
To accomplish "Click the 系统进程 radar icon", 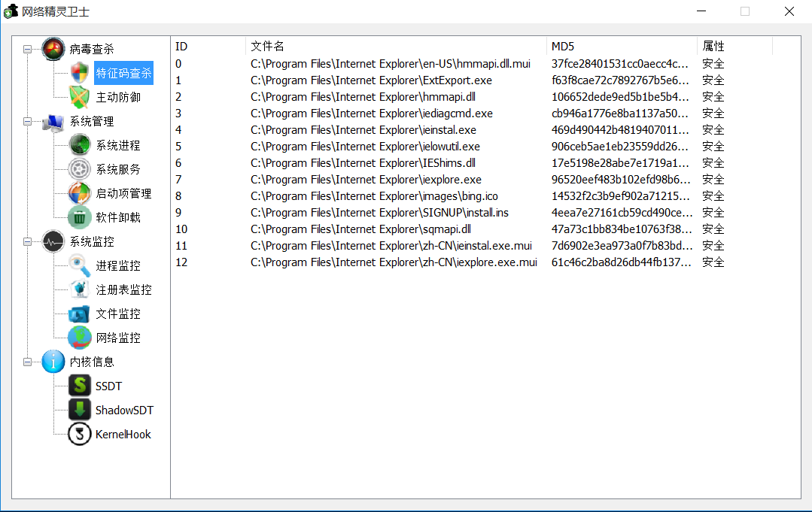I will pos(79,145).
